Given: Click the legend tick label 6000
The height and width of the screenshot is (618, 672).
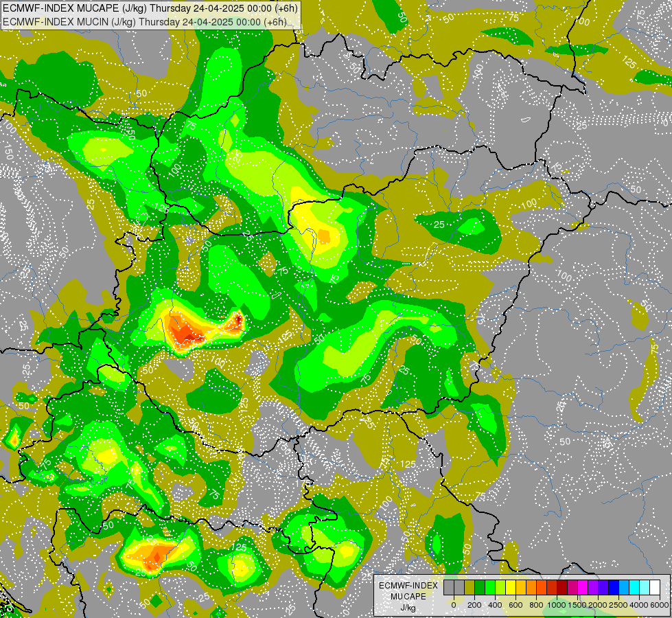Looking at the screenshot, I should pyautogui.click(x=660, y=605).
